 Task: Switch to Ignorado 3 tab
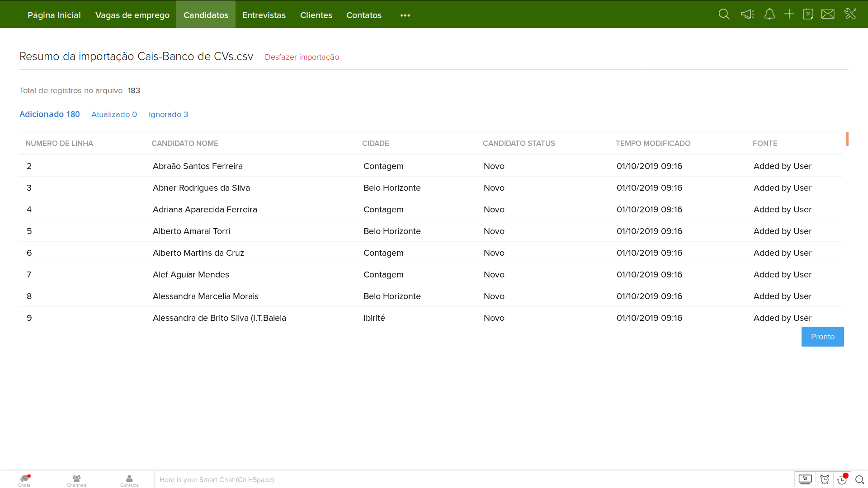[x=168, y=114]
